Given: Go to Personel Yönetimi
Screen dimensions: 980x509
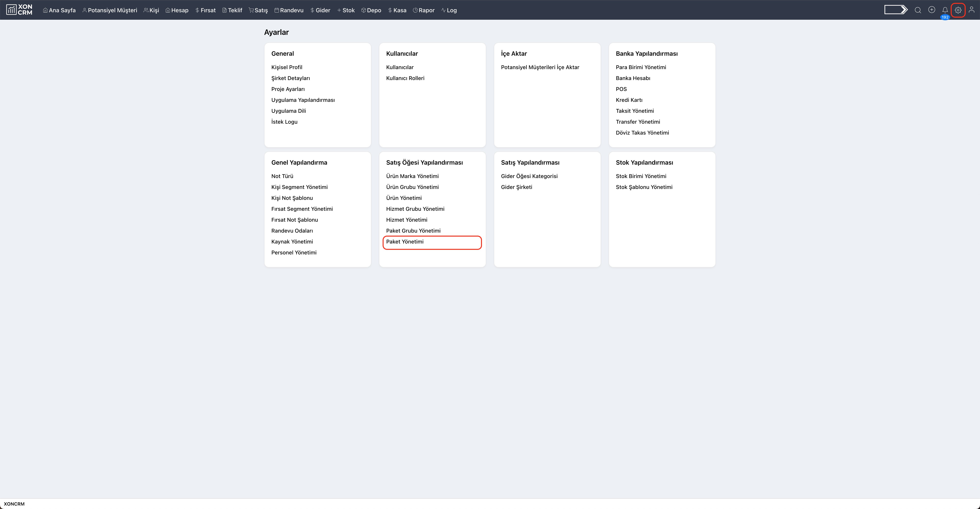Looking at the screenshot, I should click(x=294, y=253).
